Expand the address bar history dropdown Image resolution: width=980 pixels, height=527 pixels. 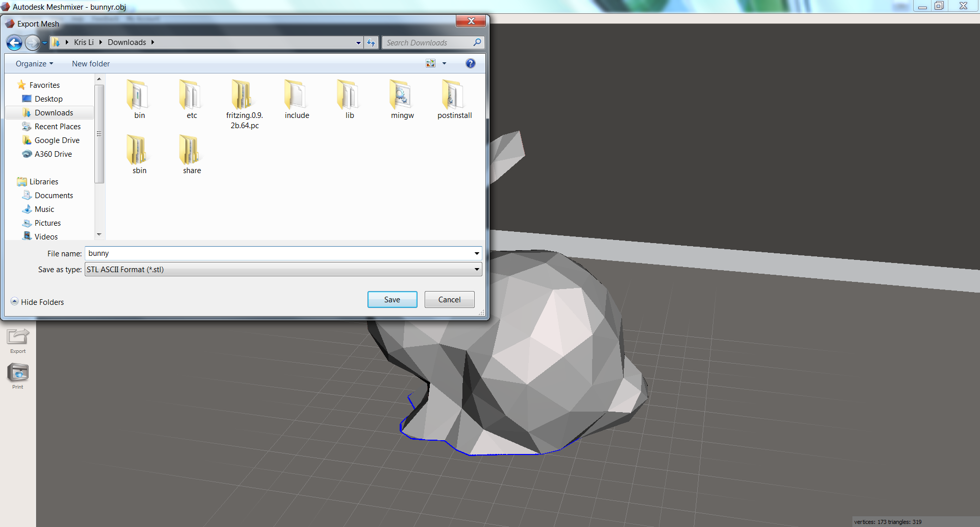pos(358,42)
